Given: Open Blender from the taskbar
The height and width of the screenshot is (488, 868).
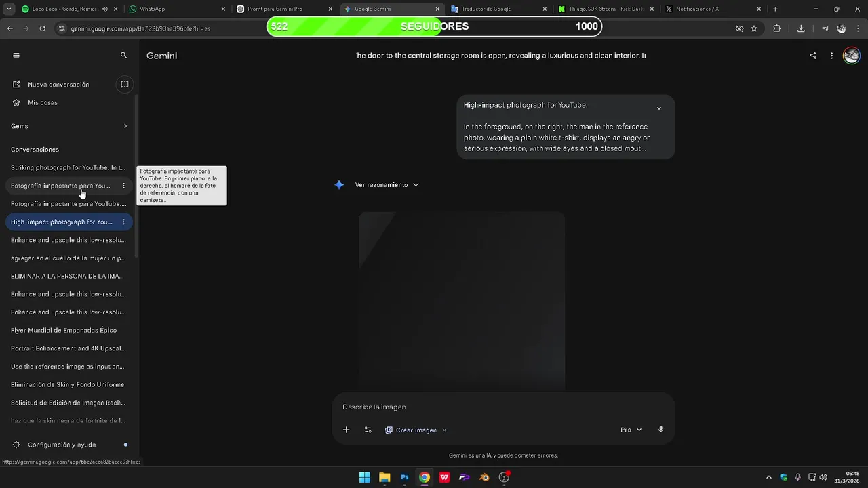Looking at the screenshot, I should pos(484,478).
